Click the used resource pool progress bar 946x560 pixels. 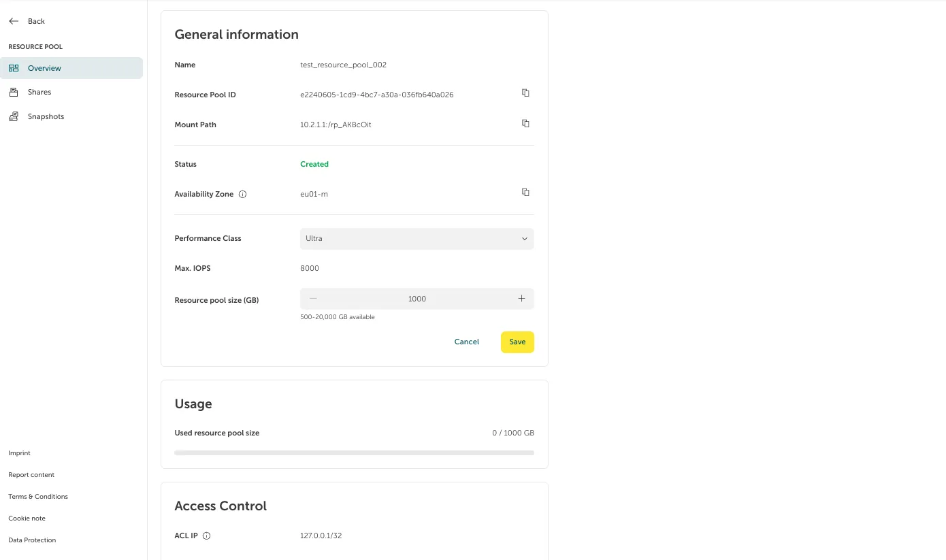pyautogui.click(x=354, y=452)
